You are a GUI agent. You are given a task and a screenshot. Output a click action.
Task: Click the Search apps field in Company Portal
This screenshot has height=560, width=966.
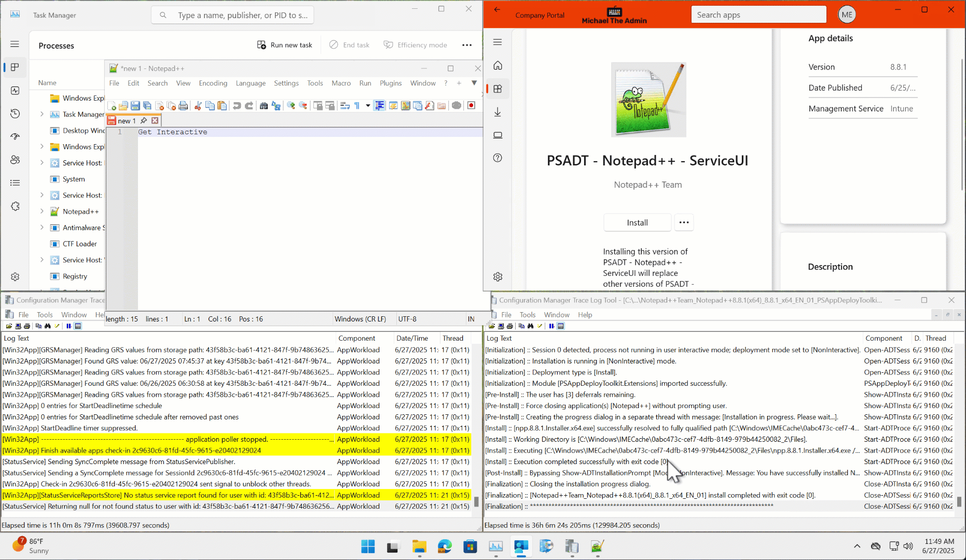[x=758, y=14]
